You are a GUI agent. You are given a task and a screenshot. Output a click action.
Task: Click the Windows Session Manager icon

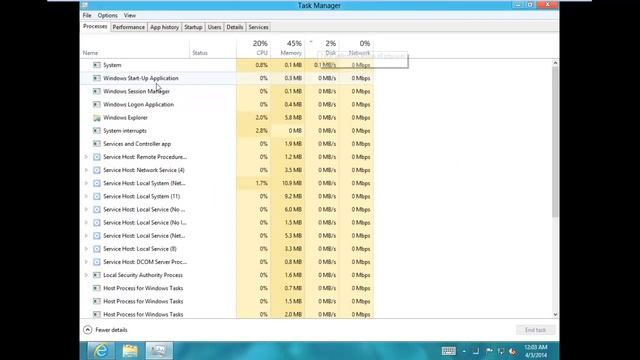point(97,91)
